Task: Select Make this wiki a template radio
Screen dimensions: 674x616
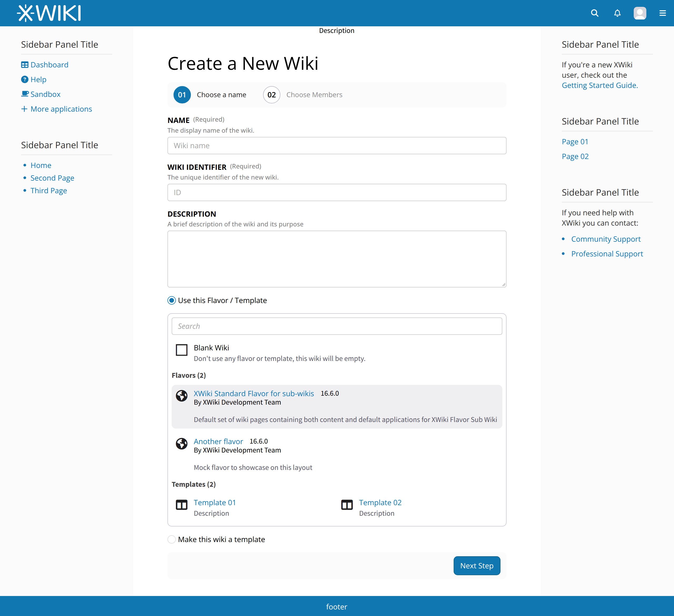Action: click(x=171, y=539)
